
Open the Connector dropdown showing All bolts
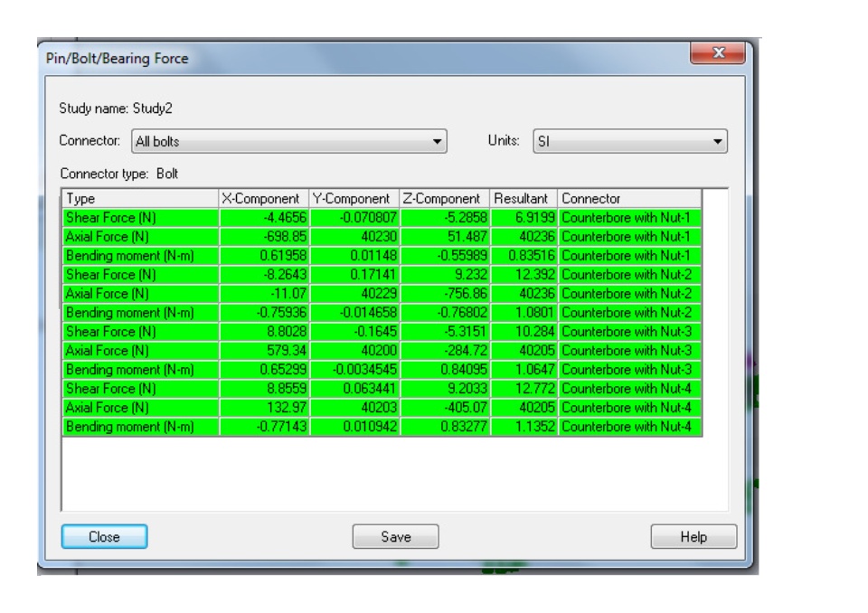(x=289, y=141)
